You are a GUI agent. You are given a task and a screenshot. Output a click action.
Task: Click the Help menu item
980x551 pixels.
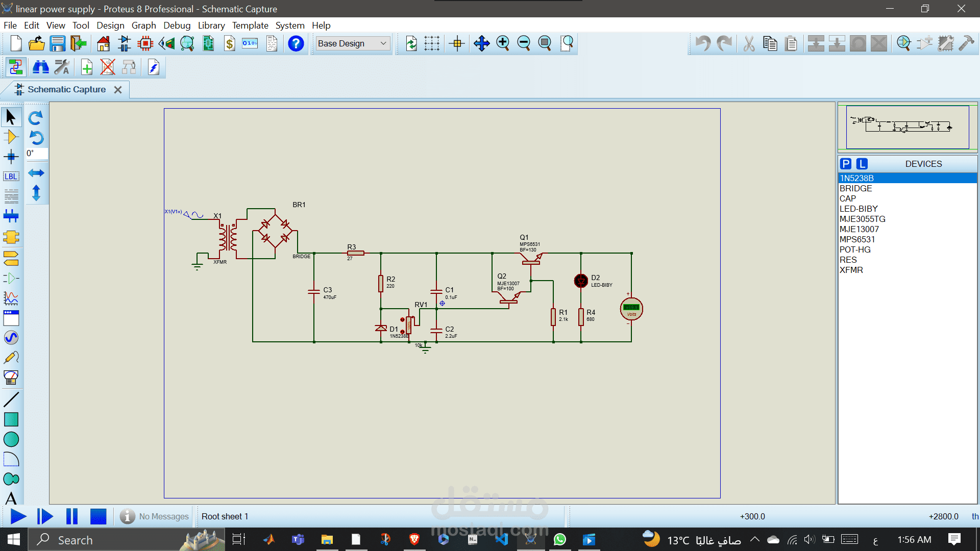coord(321,25)
